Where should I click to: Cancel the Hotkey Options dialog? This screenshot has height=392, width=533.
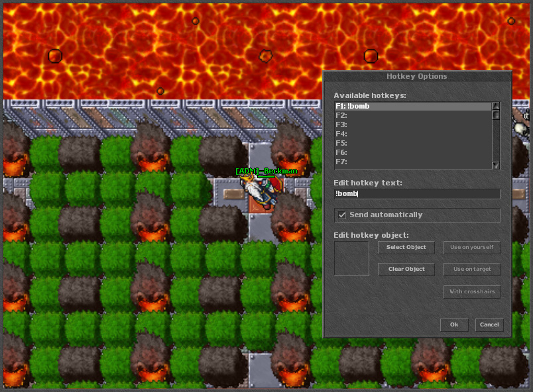(x=489, y=325)
